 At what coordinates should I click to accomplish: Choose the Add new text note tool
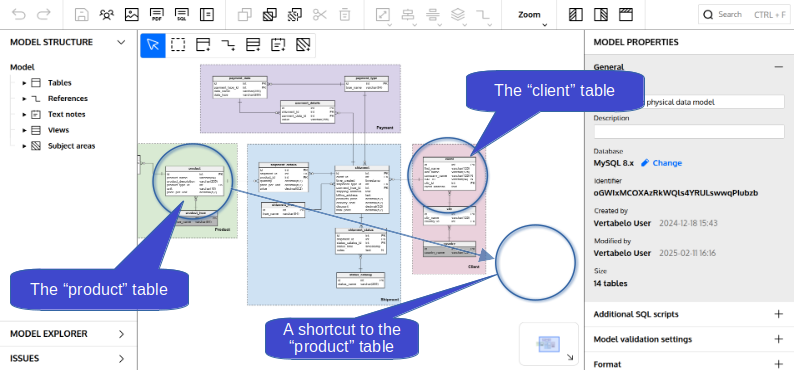click(x=277, y=45)
